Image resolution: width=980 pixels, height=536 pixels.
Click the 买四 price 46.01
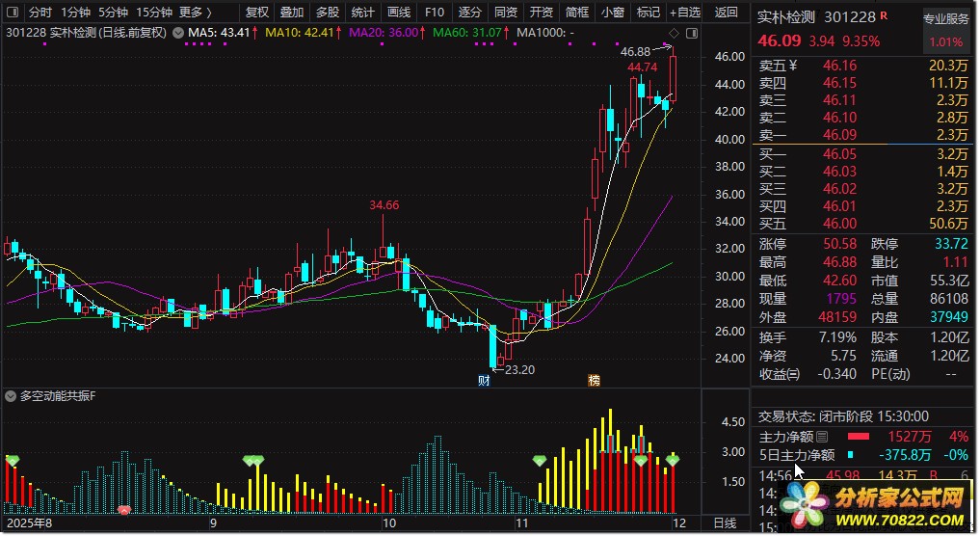tap(839, 206)
